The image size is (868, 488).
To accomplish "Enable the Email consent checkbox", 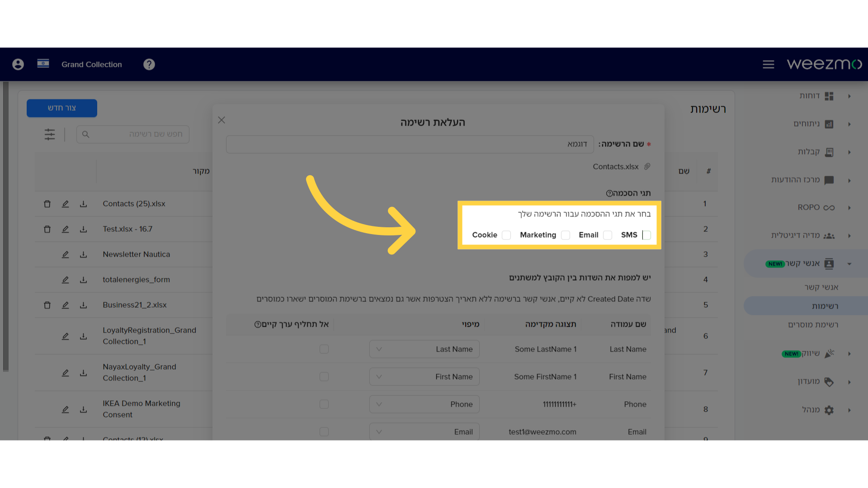I will [x=607, y=234].
